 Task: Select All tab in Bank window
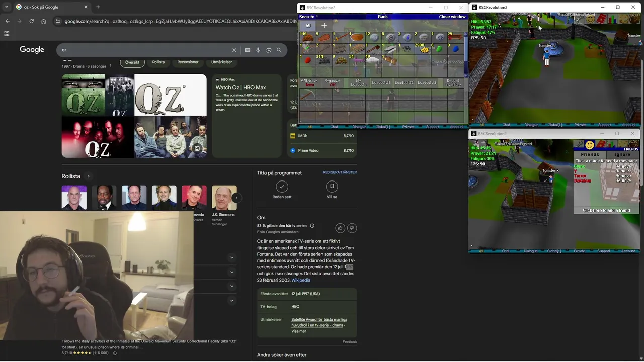[x=308, y=26]
